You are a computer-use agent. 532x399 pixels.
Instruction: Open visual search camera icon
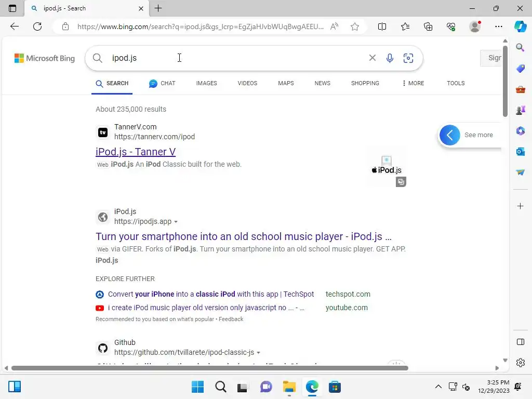[x=408, y=58]
